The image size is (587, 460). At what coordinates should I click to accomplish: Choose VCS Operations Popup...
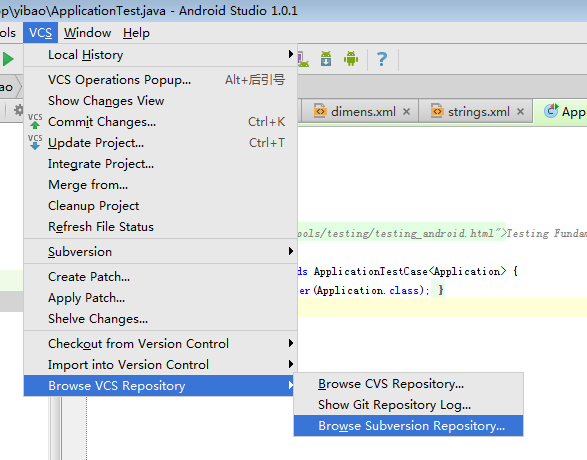coord(161,80)
